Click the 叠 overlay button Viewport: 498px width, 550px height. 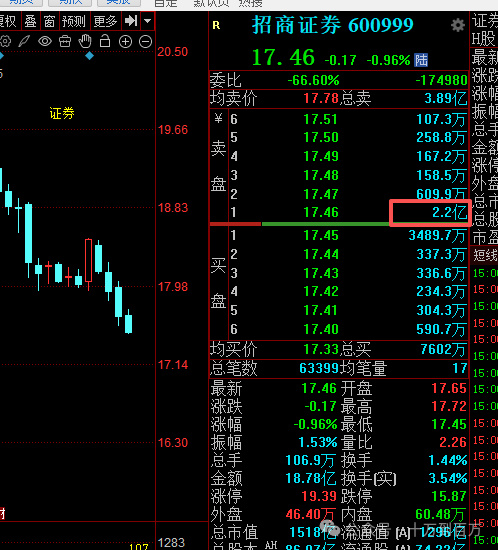31,21
